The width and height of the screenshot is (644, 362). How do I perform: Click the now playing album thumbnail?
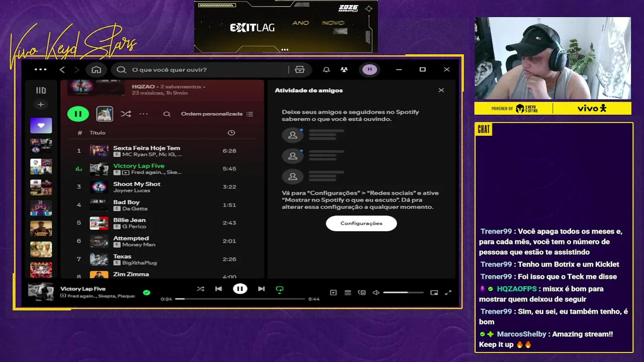(41, 292)
